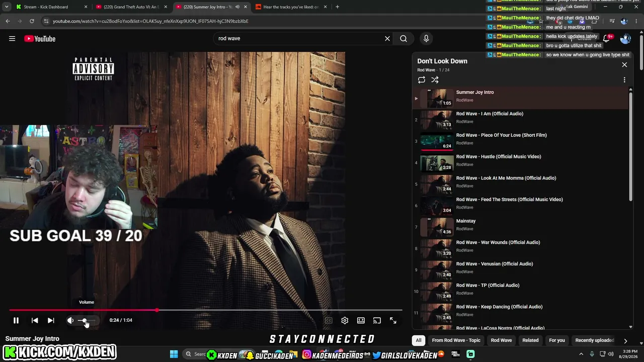This screenshot has height=362, width=644.
Task: Open the Windows Start menu
Action: [174, 354]
